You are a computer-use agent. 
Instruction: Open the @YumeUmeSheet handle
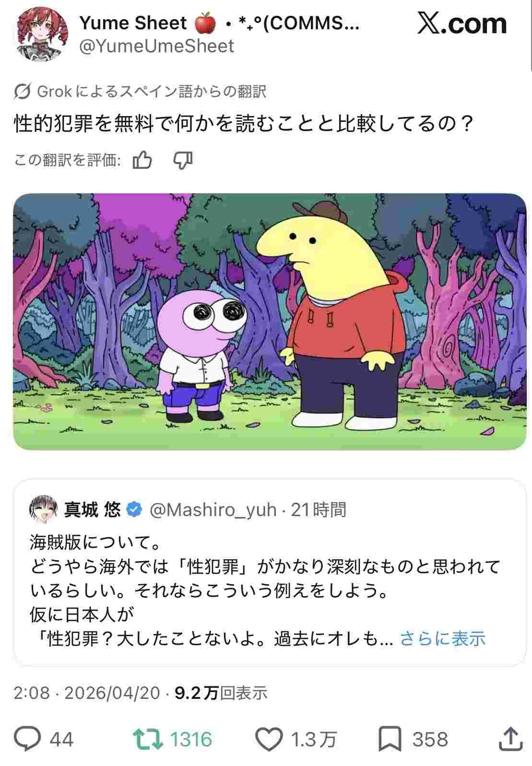tap(156, 46)
